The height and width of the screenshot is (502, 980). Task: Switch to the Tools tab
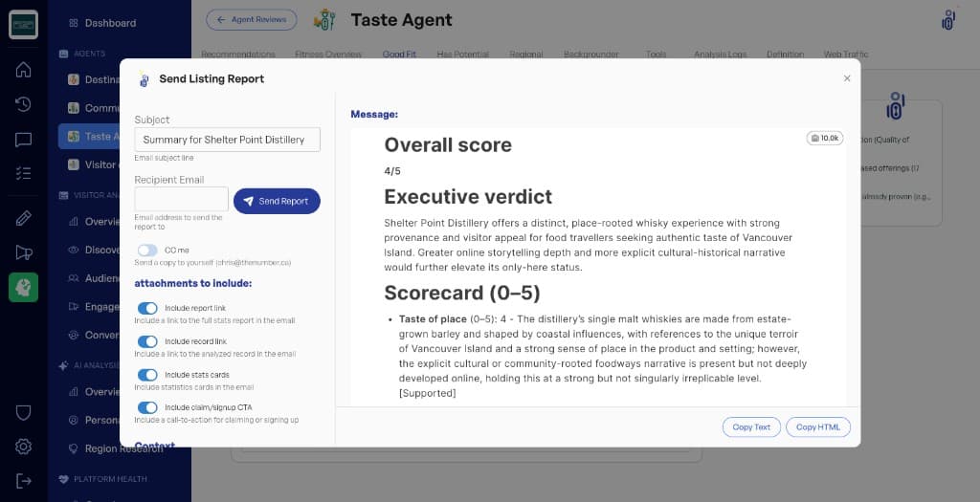(657, 55)
